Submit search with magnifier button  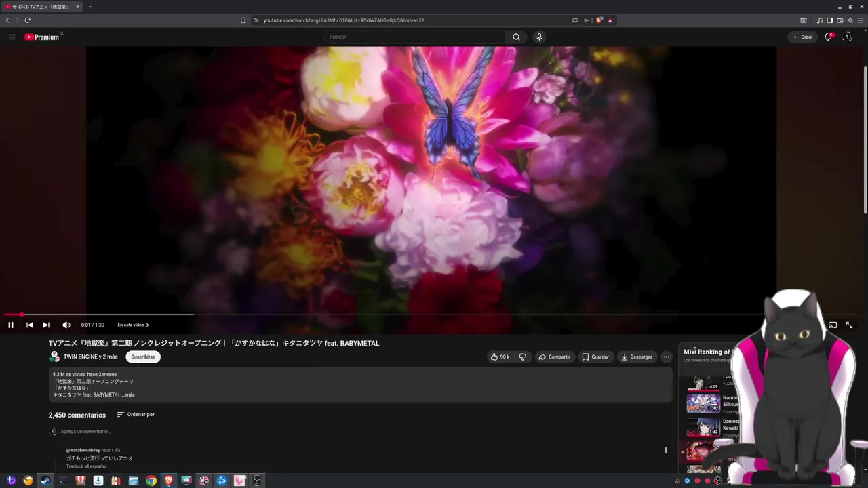click(517, 37)
